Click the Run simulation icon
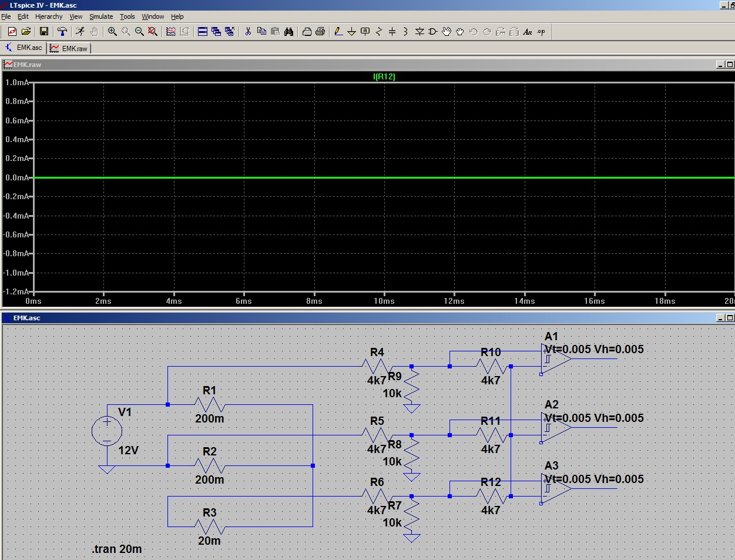This screenshot has height=560, width=735. [x=80, y=32]
